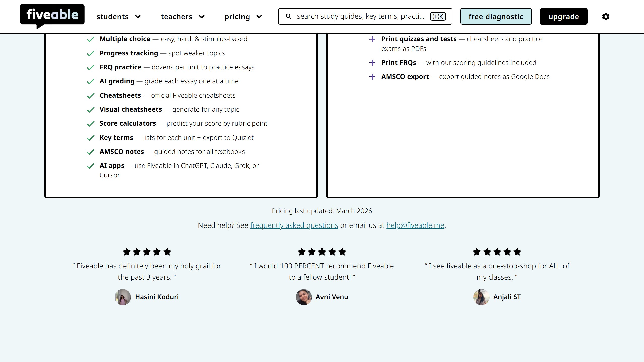Open the frequently asked questions link
Image resolution: width=644 pixels, height=362 pixels.
(294, 225)
